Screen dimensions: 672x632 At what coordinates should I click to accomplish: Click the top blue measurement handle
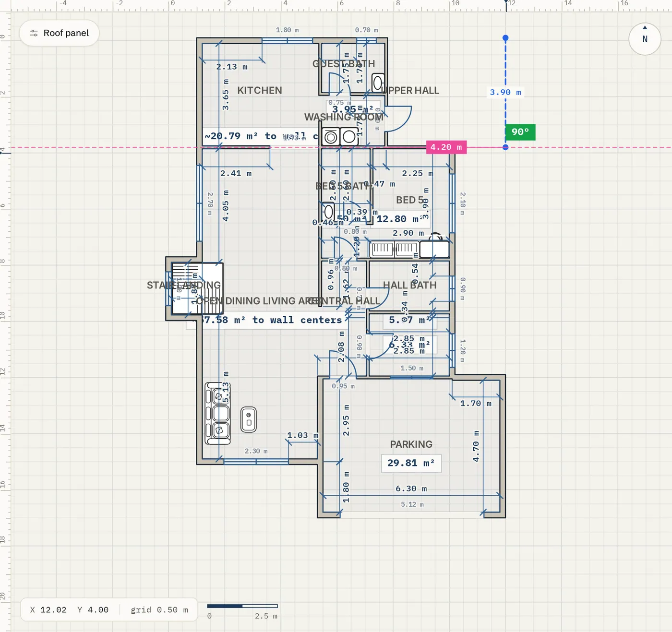(505, 38)
